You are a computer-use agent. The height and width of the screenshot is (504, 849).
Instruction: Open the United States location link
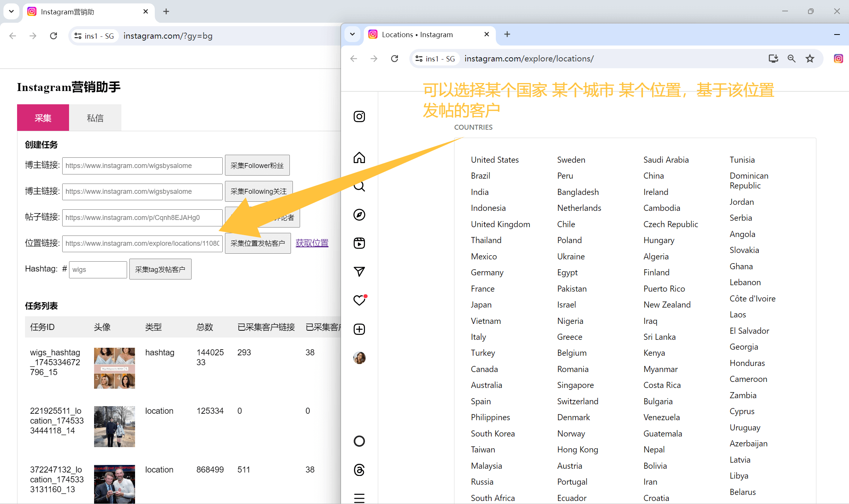click(x=495, y=160)
